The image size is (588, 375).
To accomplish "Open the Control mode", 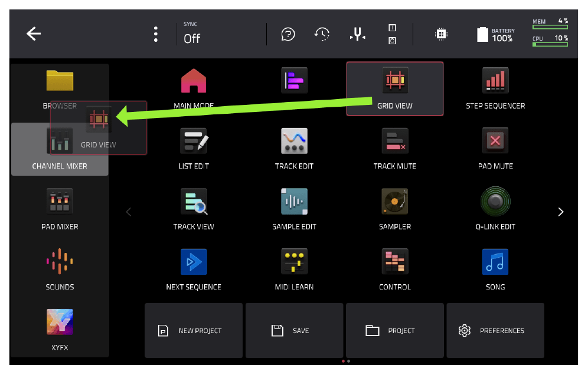I will tap(394, 269).
